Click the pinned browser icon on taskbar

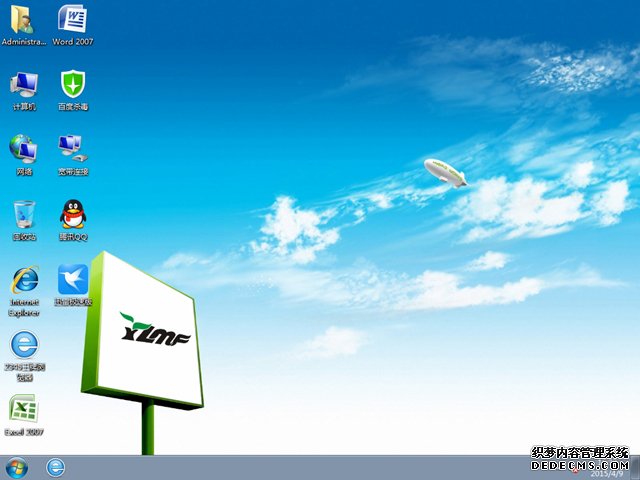tap(56, 468)
